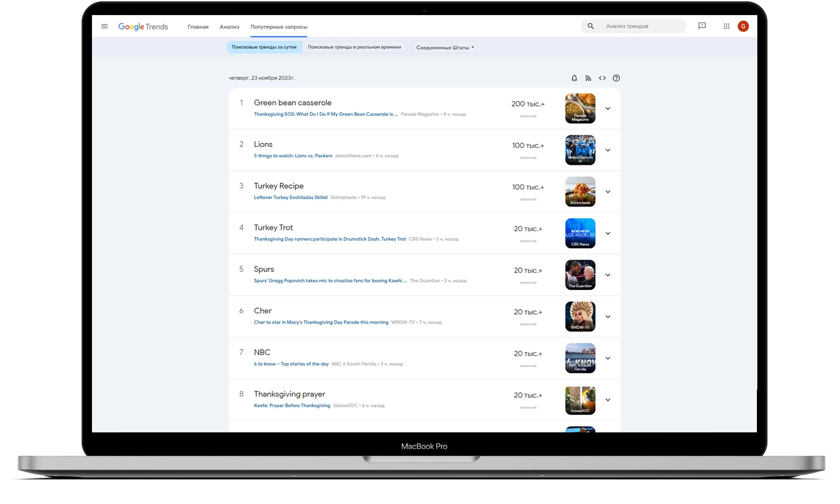
Task: Click the VoiceofOC thumbnail
Action: coord(580,400)
